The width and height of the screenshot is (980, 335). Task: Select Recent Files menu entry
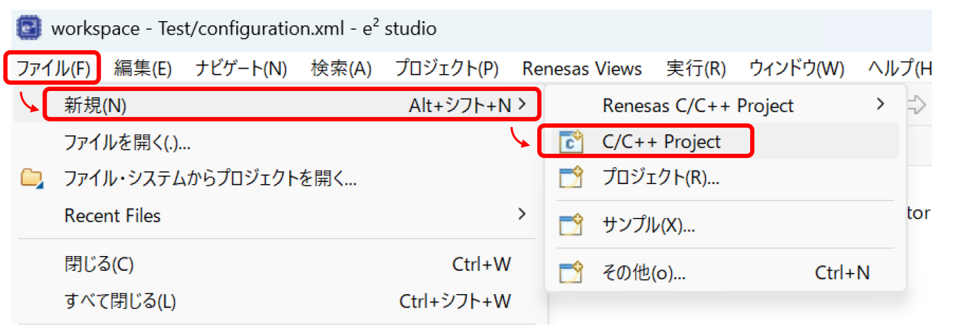[x=278, y=214]
